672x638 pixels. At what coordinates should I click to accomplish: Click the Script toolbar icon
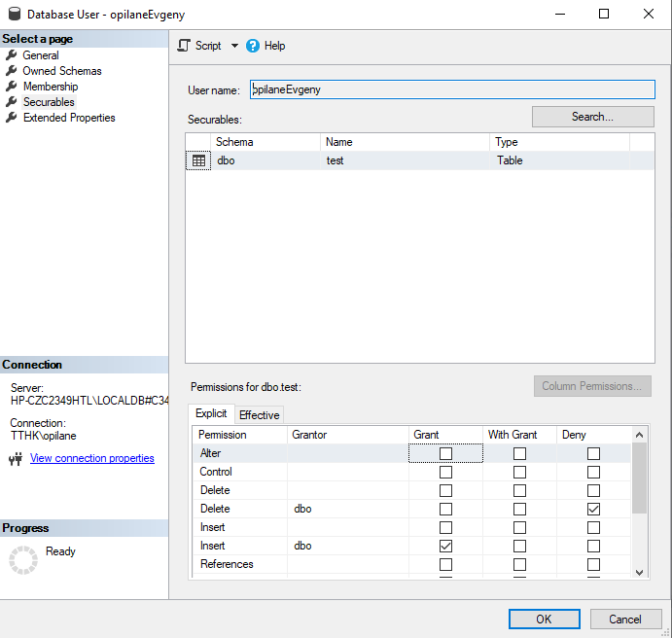tap(184, 46)
